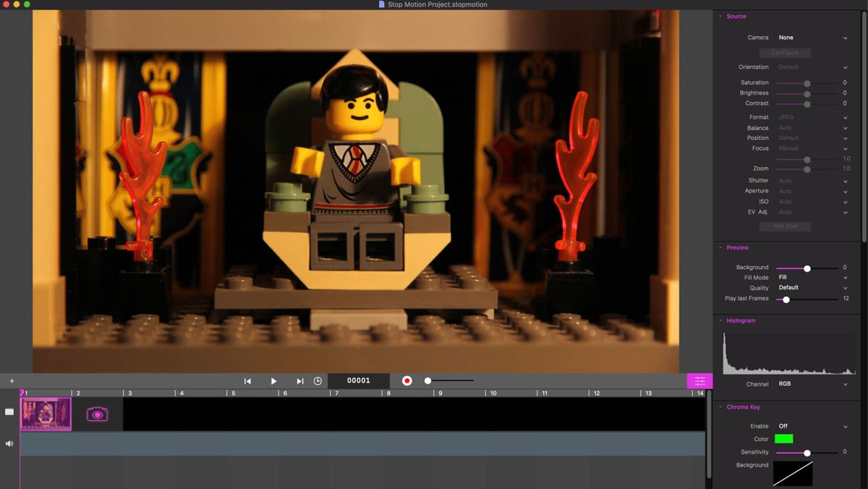Click the camera capture icon on frame 2

[98, 414]
